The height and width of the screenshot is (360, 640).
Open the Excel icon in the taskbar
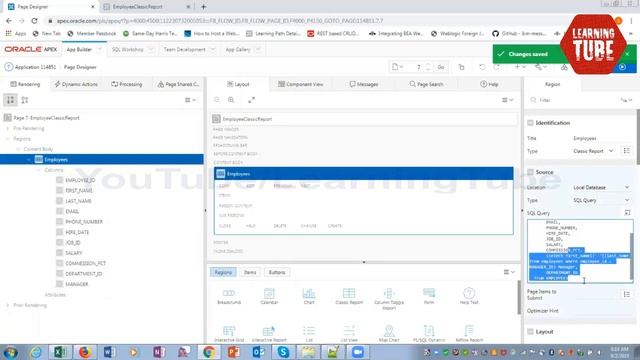(60, 352)
